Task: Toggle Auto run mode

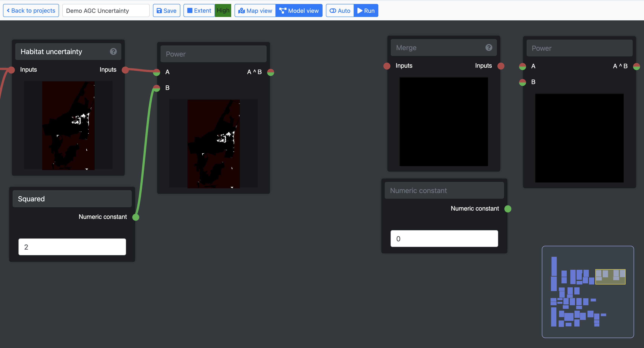Action: 340,11
